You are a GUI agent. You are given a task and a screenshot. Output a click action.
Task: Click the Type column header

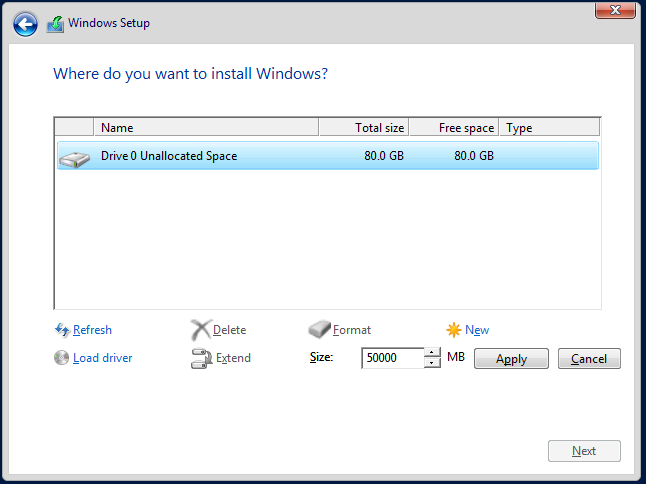[550, 127]
